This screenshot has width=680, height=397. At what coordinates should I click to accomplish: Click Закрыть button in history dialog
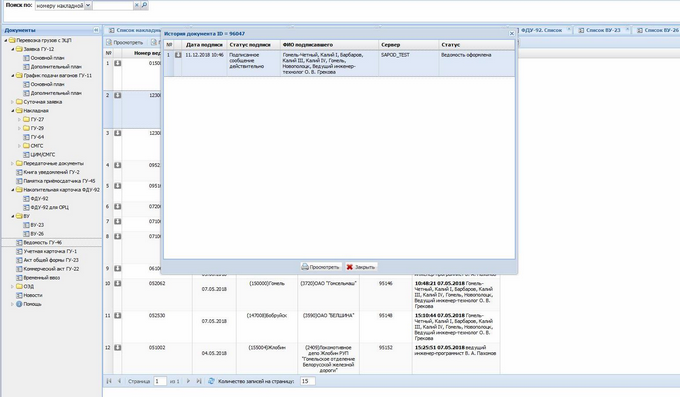[x=361, y=267]
